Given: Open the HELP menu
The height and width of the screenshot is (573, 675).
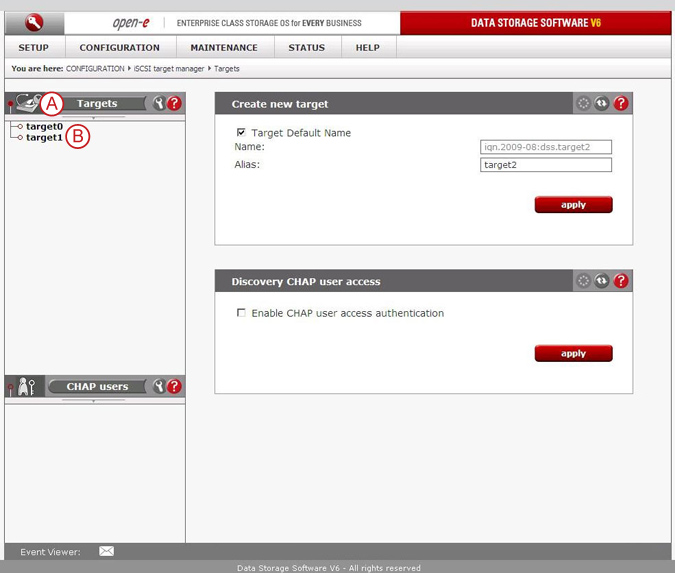Looking at the screenshot, I should coord(368,48).
